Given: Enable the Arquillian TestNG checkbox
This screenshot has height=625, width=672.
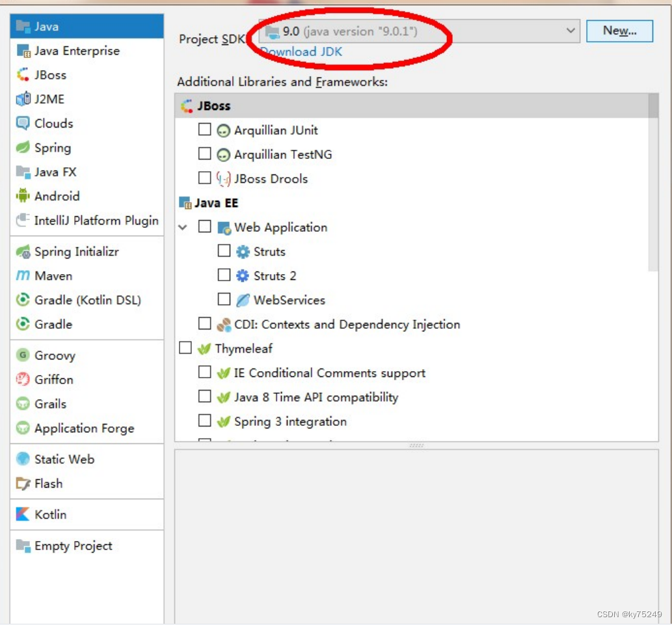Looking at the screenshot, I should (205, 153).
